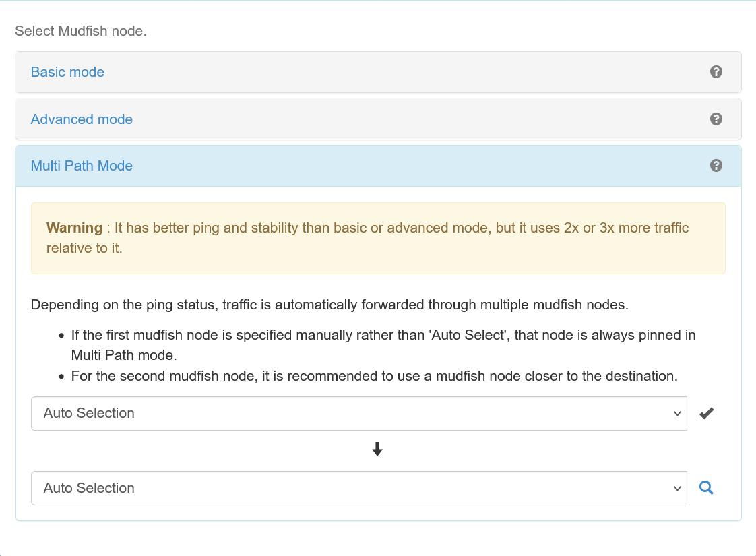Open help for Advanced mode
The width and height of the screenshot is (756, 556).
click(716, 119)
